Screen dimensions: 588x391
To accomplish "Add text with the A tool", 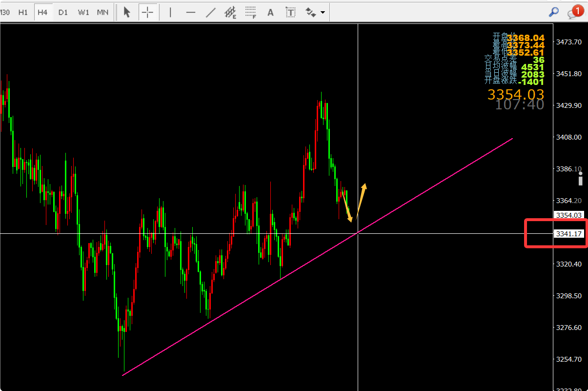I will [x=270, y=12].
